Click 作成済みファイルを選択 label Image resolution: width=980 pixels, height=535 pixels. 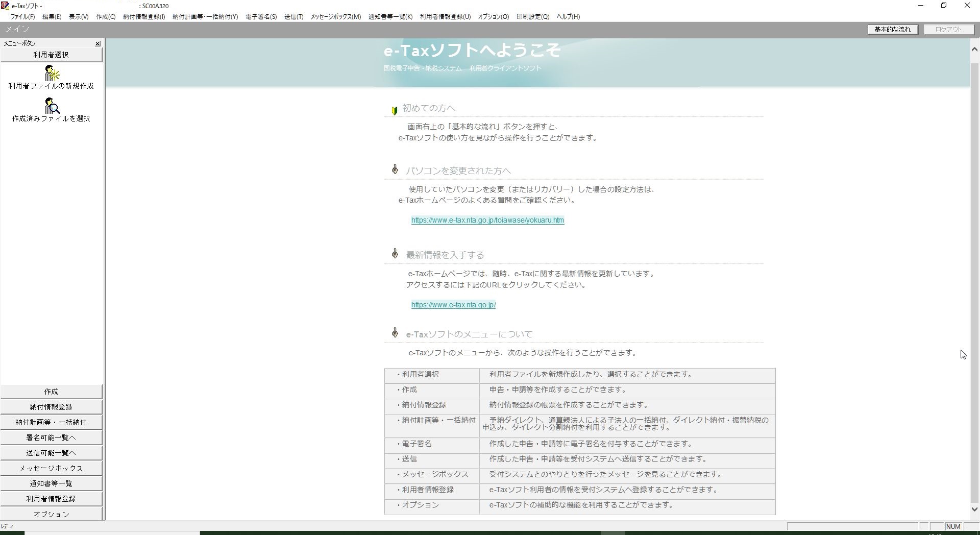point(51,118)
